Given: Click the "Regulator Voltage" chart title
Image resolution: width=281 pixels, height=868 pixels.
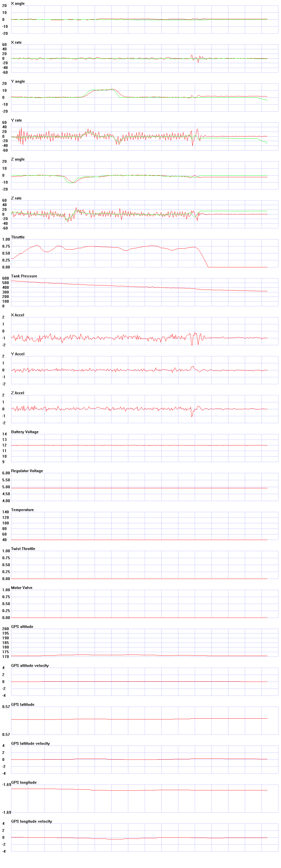Looking at the screenshot, I should [x=27, y=471].
